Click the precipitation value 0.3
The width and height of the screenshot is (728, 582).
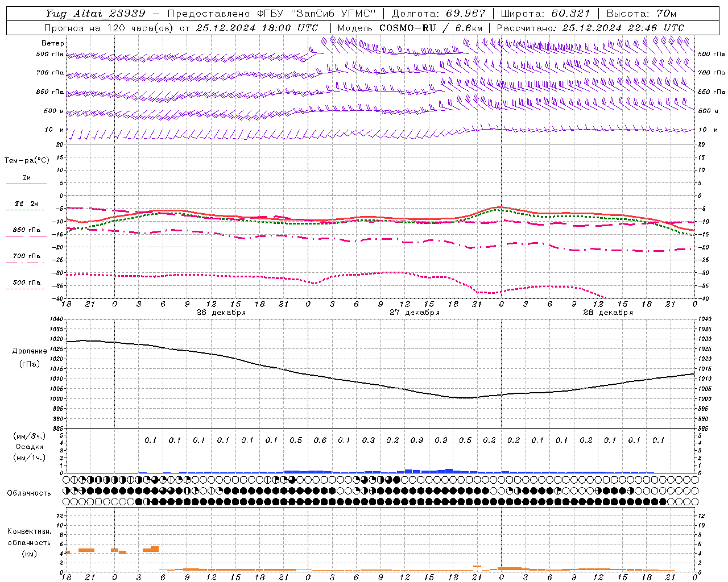pos(369,440)
